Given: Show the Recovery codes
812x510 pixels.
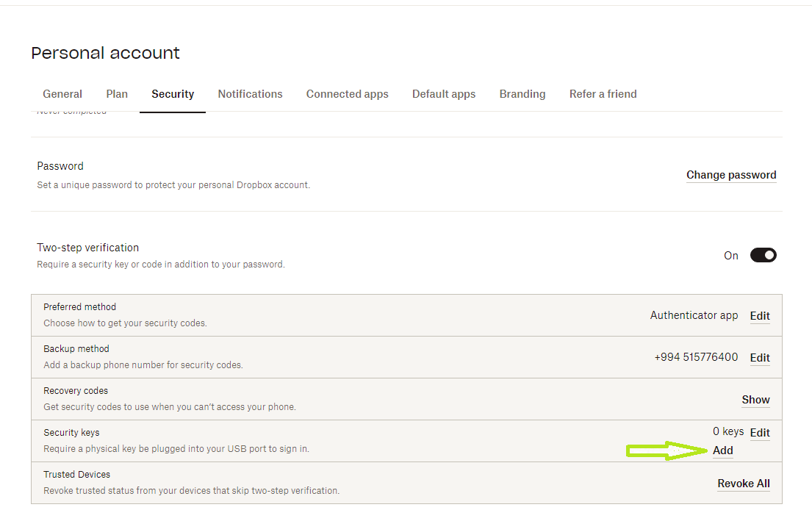Looking at the screenshot, I should [755, 400].
